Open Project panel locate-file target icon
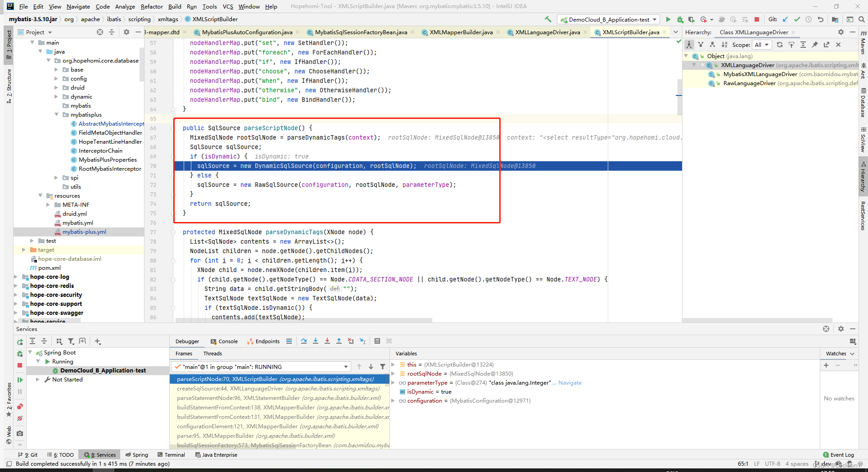The image size is (868, 472). (100, 32)
